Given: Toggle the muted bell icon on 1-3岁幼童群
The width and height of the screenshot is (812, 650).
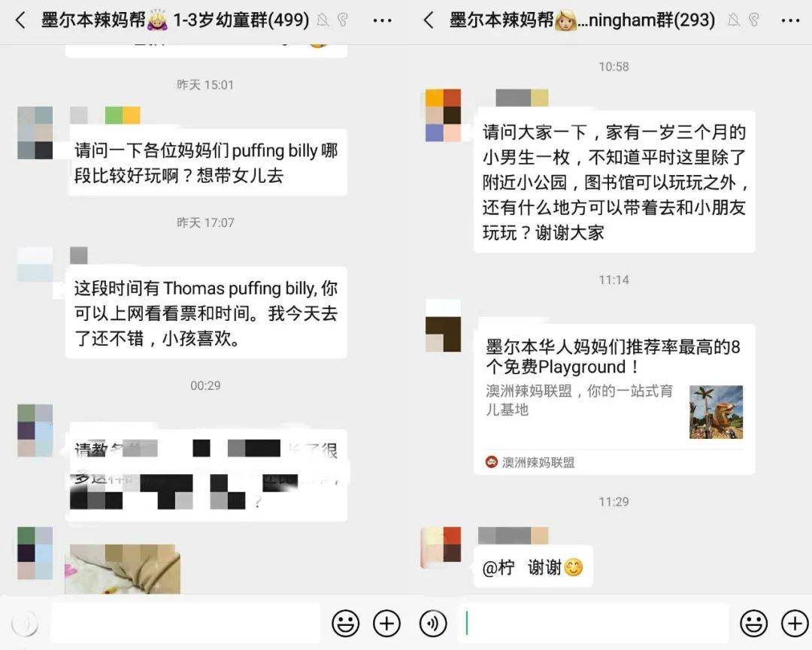Looking at the screenshot, I should 323,20.
